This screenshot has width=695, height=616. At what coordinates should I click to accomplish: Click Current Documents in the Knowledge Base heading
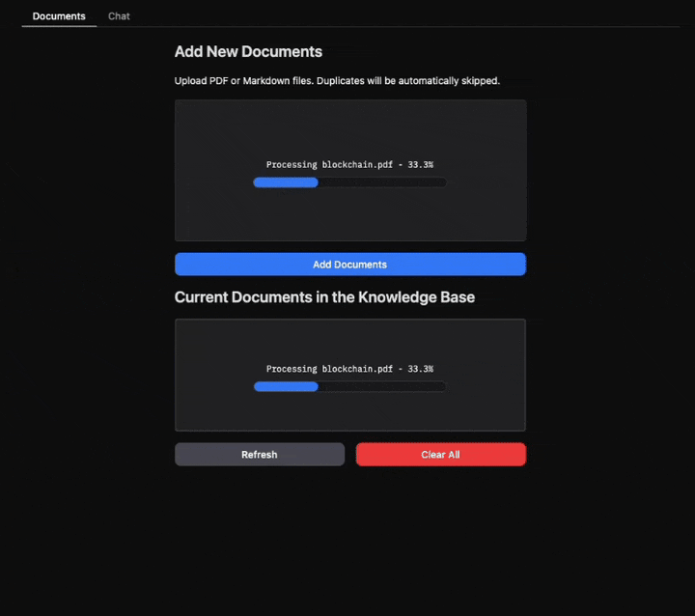(324, 297)
